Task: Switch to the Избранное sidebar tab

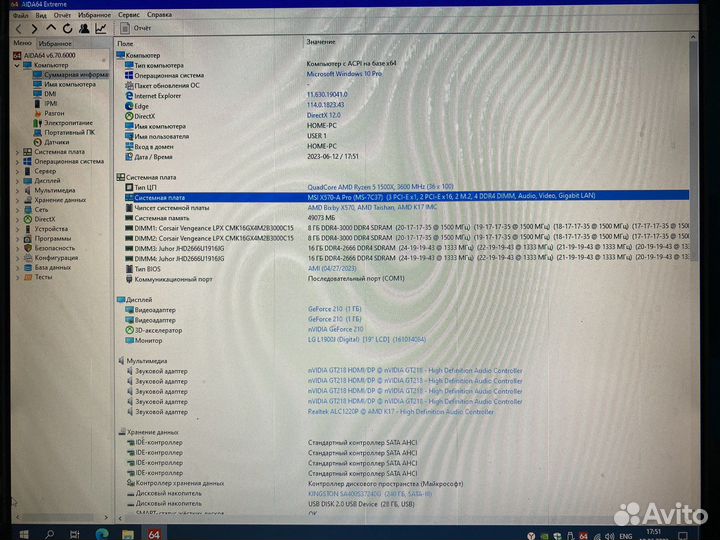Action: [x=55, y=44]
